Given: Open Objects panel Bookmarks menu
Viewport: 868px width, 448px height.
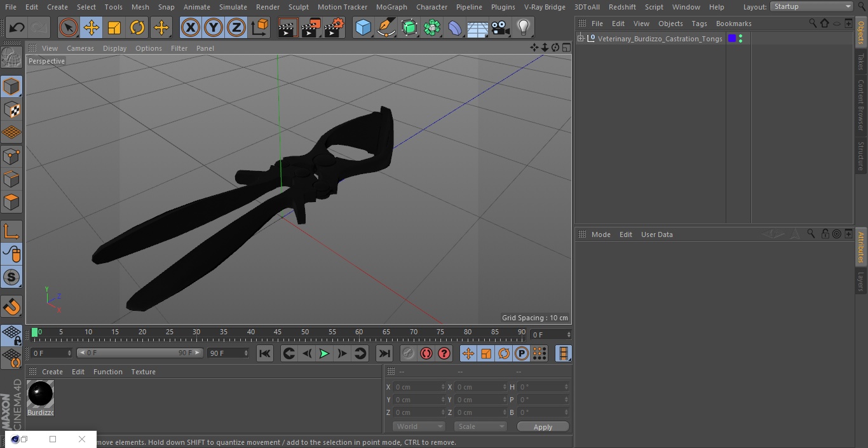Looking at the screenshot, I should coord(733,24).
